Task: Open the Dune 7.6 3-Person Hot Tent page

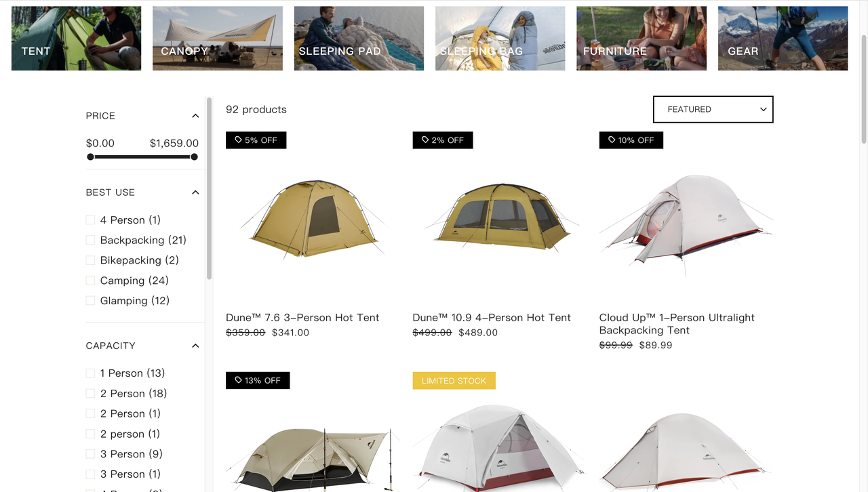Action: pyautogui.click(x=302, y=317)
